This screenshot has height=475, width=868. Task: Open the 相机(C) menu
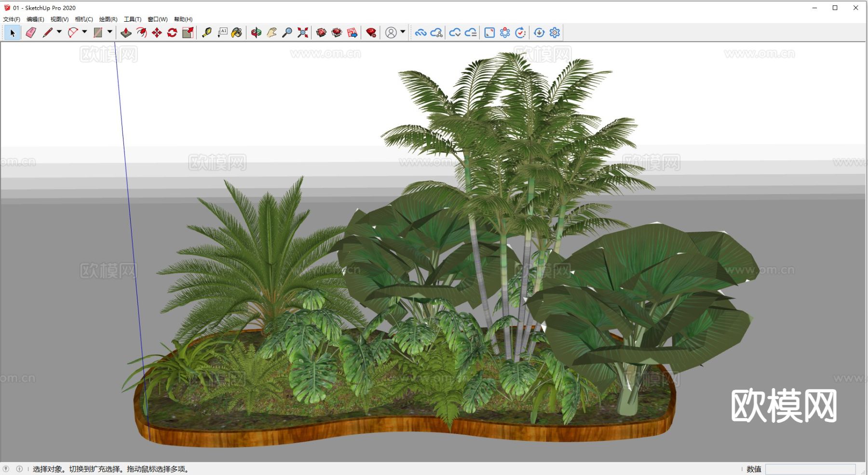(84, 19)
